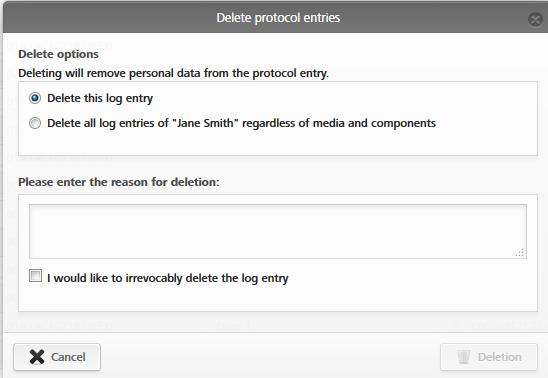Click the text area resize grip
Image resolution: width=548 pixels, height=378 pixels.
pyautogui.click(x=520, y=253)
